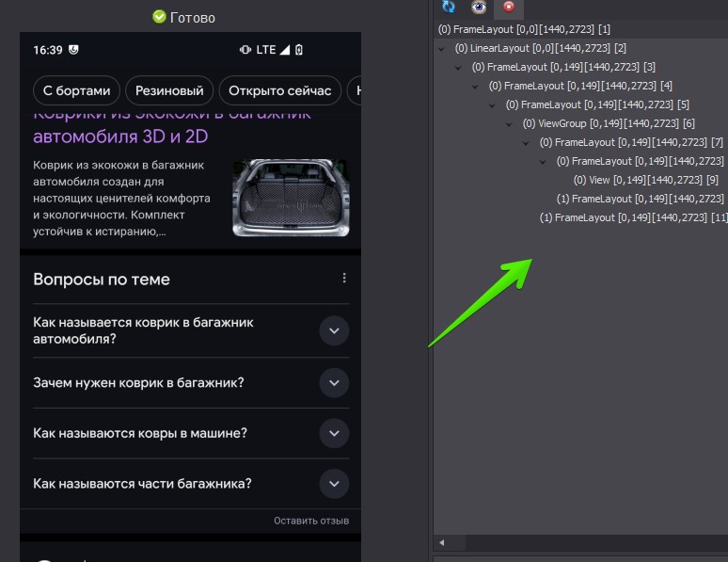Click the 'Вопросы по теме' heading

tap(102, 280)
